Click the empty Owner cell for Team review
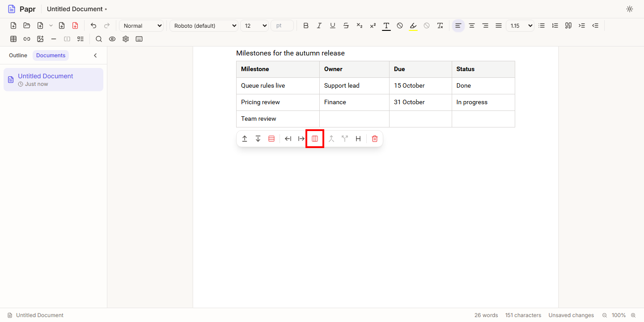Image resolution: width=644 pixels, height=322 pixels. pyautogui.click(x=354, y=119)
